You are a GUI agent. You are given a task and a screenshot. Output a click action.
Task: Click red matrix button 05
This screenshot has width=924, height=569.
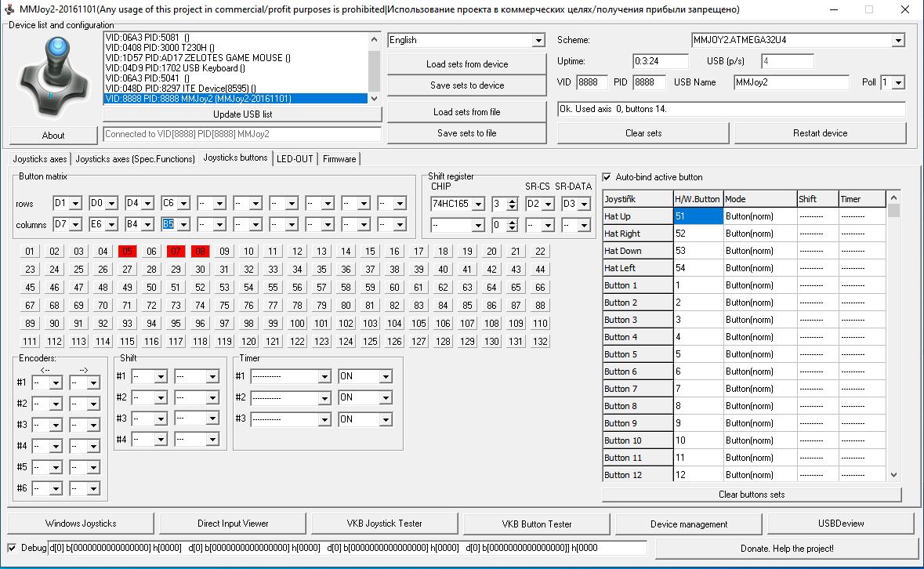coord(127,252)
